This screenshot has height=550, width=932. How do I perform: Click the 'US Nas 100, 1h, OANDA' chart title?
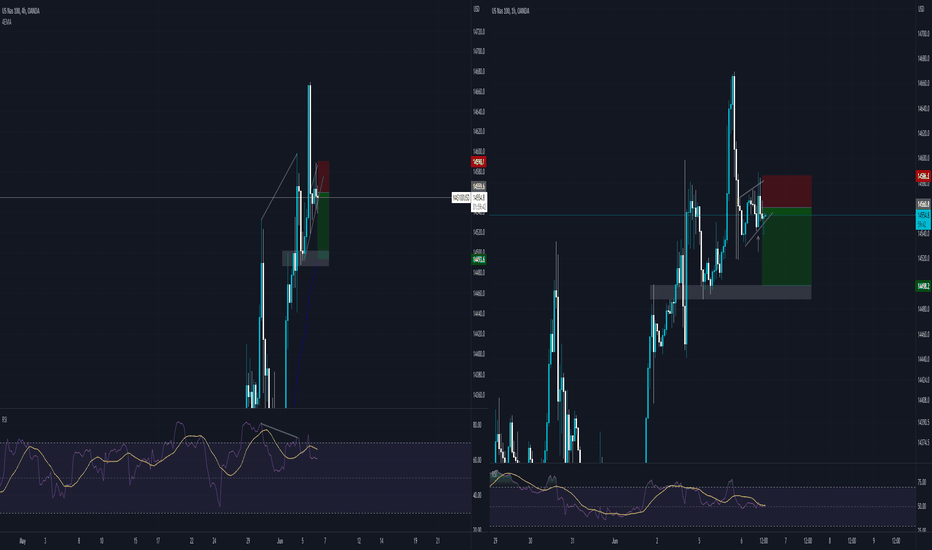(x=511, y=11)
